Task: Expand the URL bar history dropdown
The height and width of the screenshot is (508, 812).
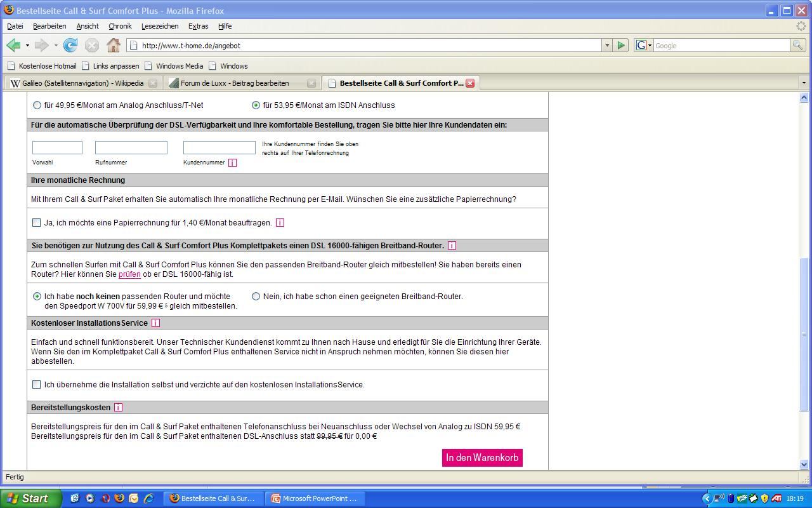Action: (607, 45)
